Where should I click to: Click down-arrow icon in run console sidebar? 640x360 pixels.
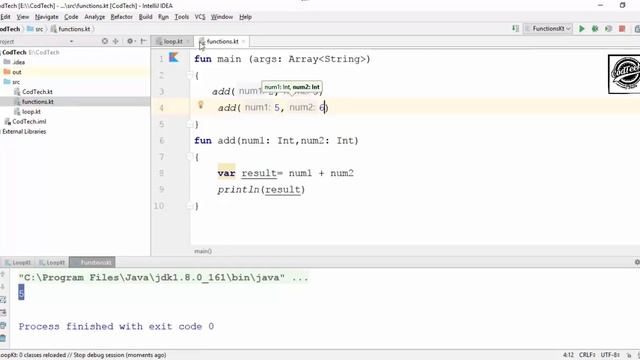(x=3, y=287)
